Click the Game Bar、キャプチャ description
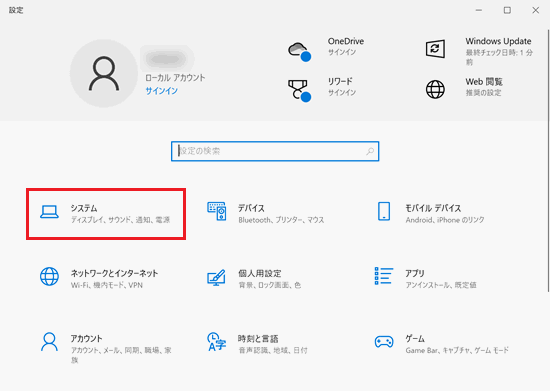The height and width of the screenshot is (391, 550). (x=457, y=350)
